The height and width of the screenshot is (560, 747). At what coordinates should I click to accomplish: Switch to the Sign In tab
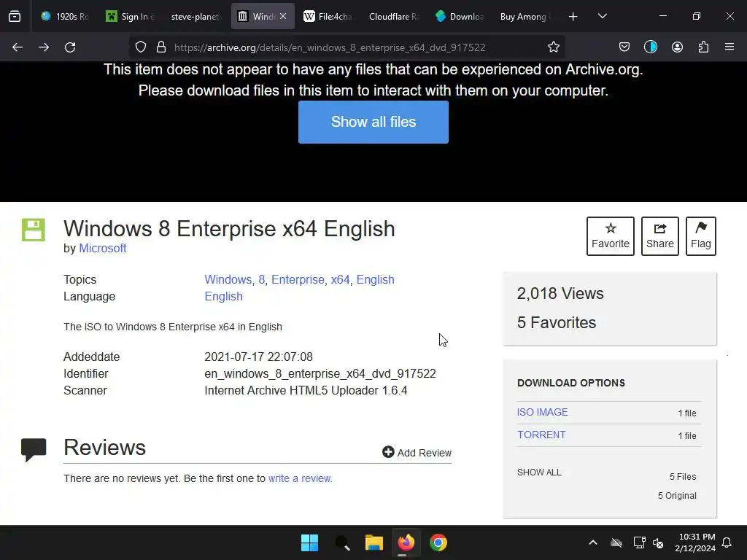click(x=130, y=16)
